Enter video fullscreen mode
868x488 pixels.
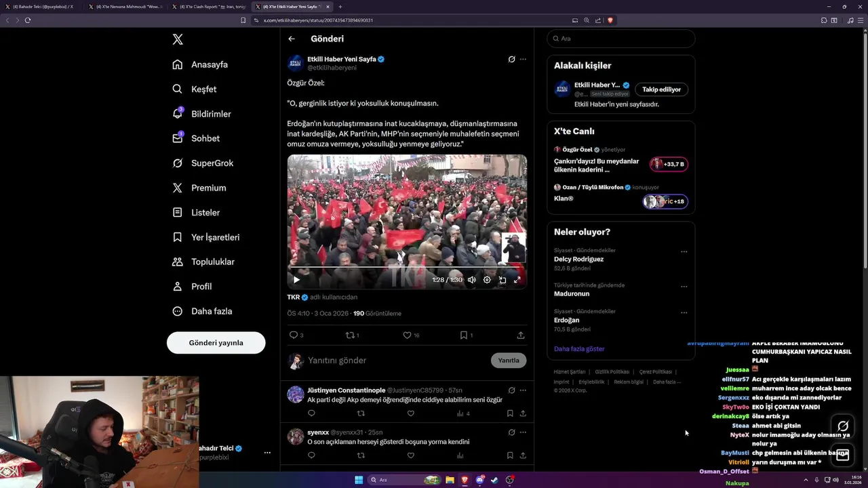pos(517,279)
